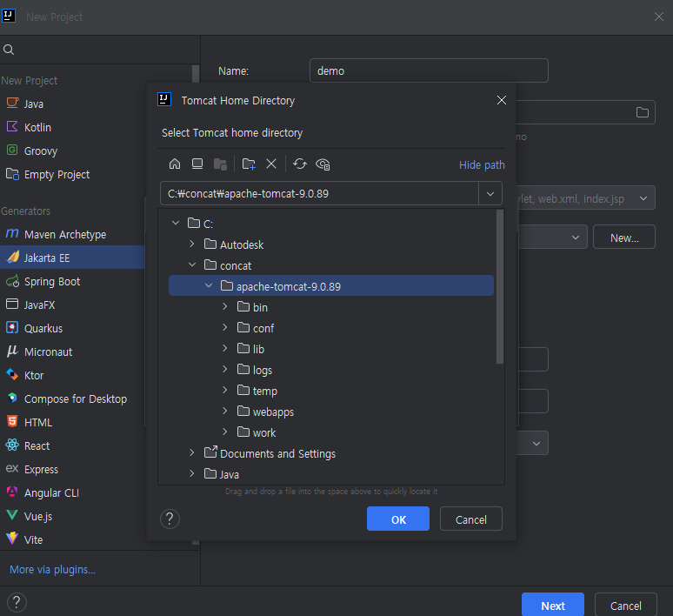Expand the lib folder
This screenshot has height=616, width=673.
click(x=225, y=348)
